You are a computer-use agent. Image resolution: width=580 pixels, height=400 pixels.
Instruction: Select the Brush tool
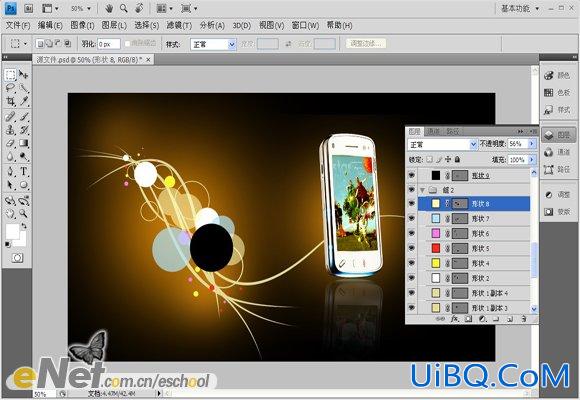point(24,117)
